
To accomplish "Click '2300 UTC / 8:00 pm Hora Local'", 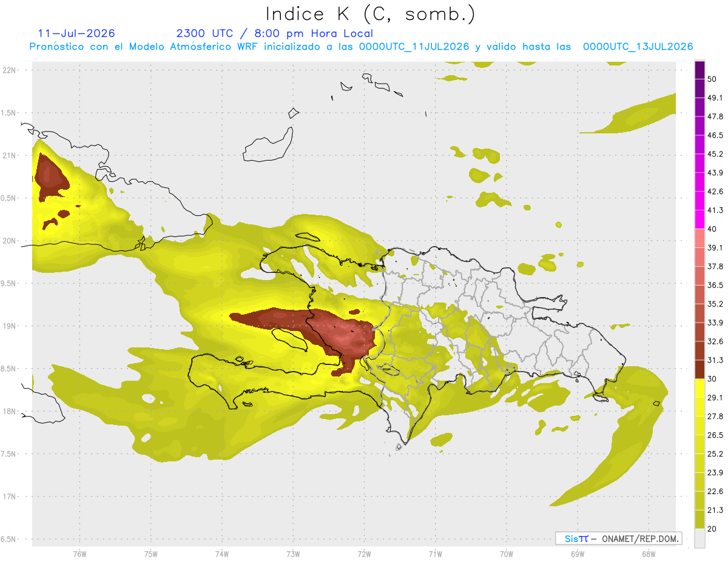I will point(275,33).
